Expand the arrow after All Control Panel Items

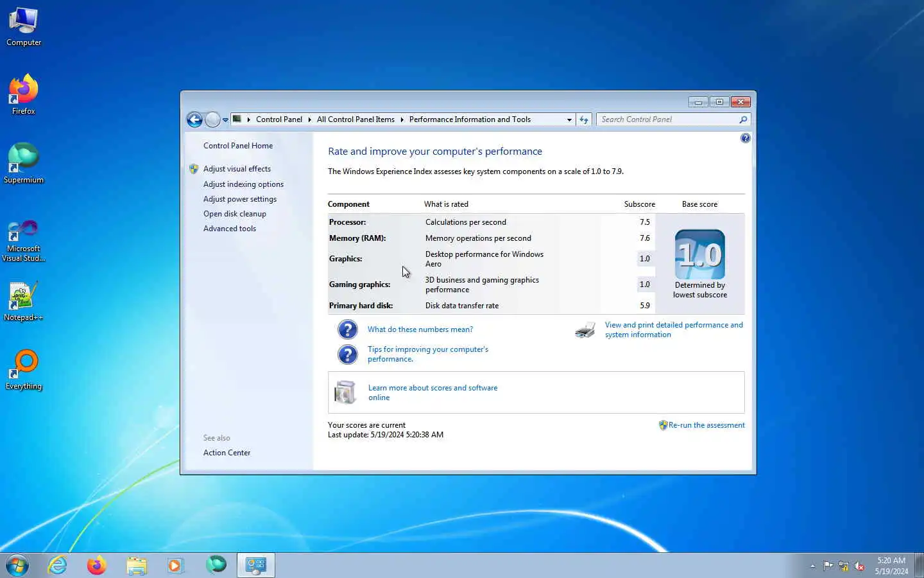[x=402, y=119]
